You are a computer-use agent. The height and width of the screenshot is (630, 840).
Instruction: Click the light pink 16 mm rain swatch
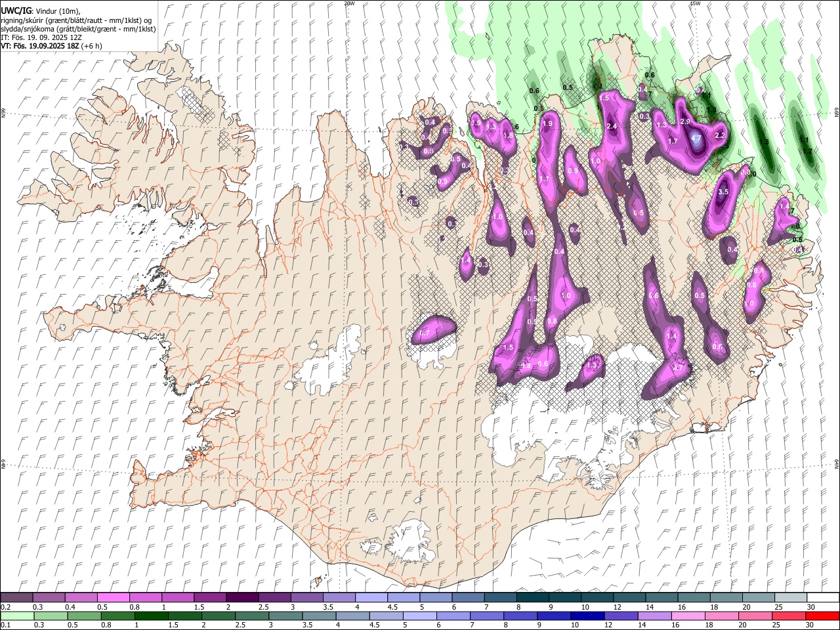pos(688,616)
